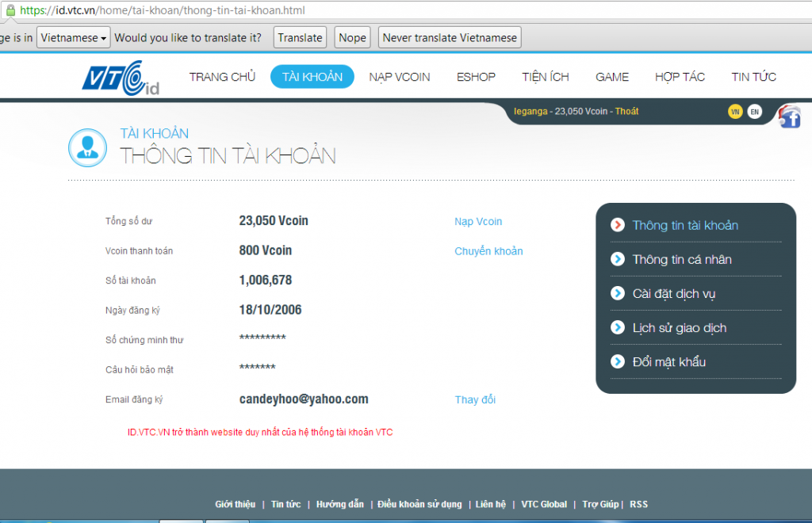The height and width of the screenshot is (523, 812).
Task: Click the Vcoin thanh toán label
Action: click(x=139, y=251)
